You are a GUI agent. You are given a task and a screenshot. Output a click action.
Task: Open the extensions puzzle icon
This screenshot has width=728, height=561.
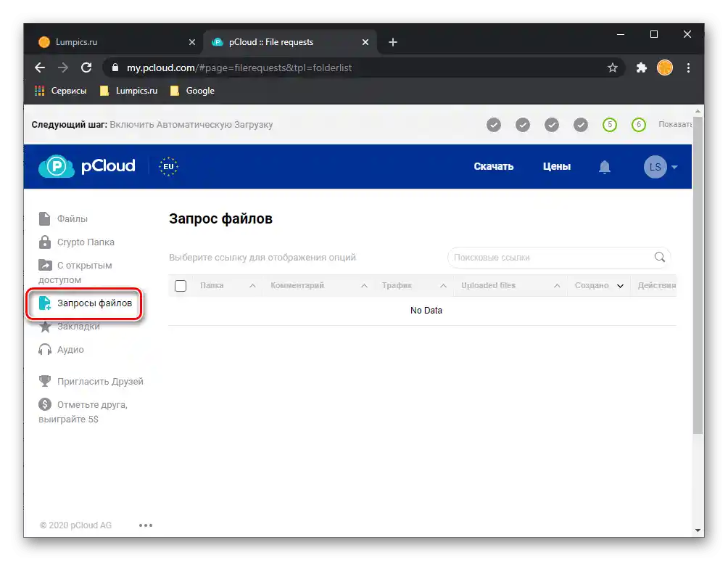click(x=641, y=68)
